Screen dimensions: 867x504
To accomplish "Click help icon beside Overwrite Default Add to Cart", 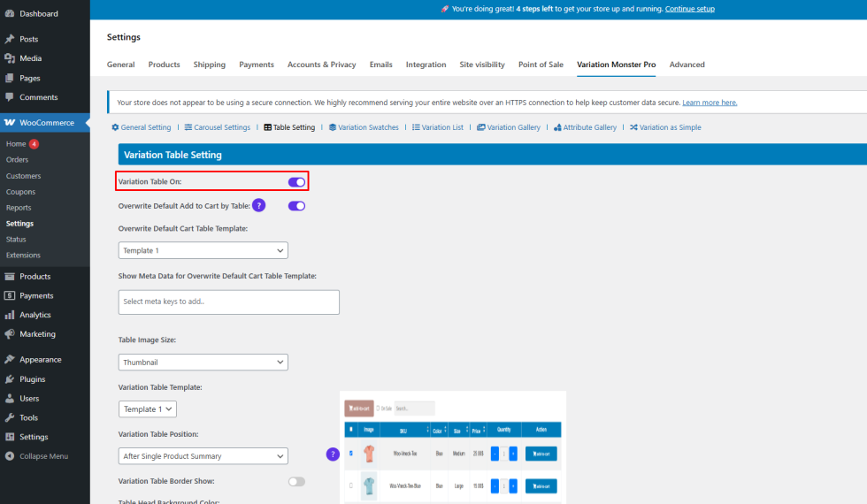I will tap(258, 205).
